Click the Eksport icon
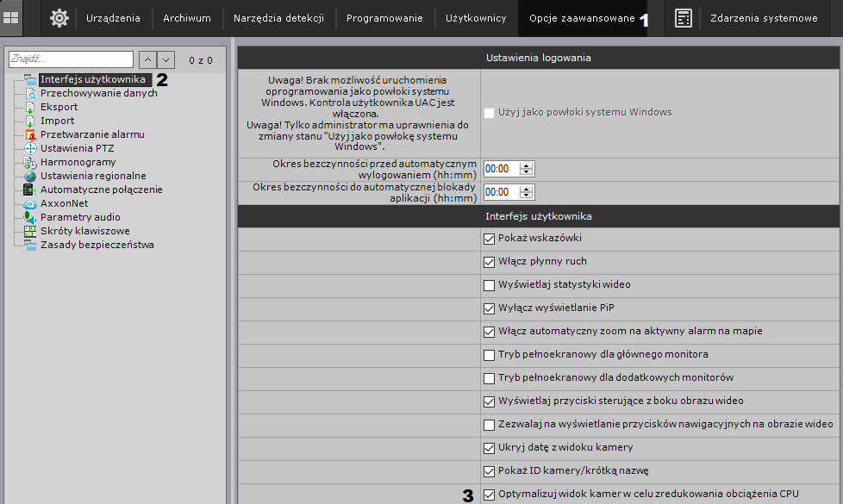The width and height of the screenshot is (843, 504). 30,108
